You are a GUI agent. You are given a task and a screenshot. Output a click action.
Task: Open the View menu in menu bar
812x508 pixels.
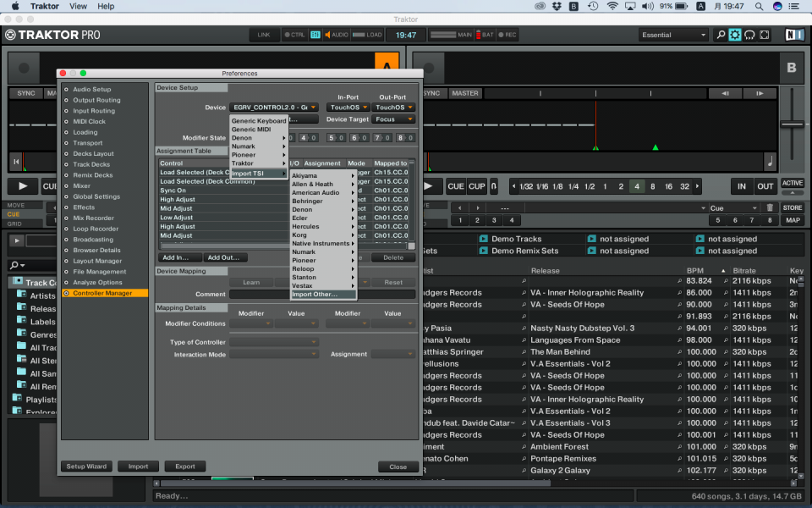coord(78,6)
